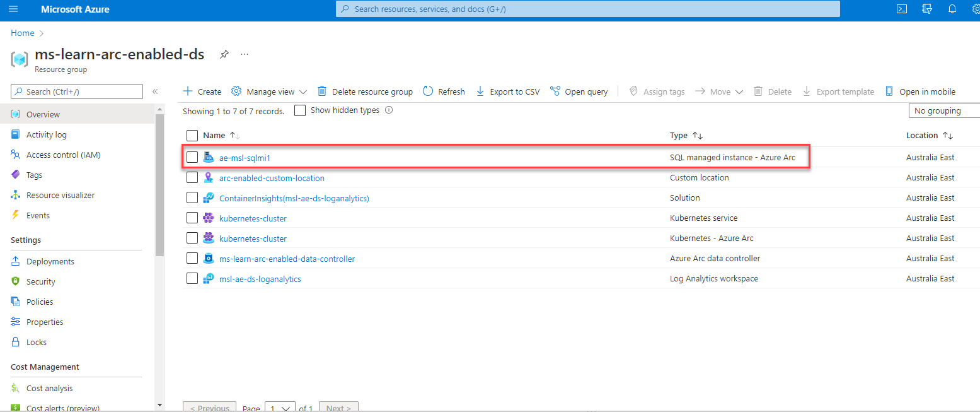Open the msl-ae-ds-loganalytics link
The height and width of the screenshot is (412, 980).
260,279
